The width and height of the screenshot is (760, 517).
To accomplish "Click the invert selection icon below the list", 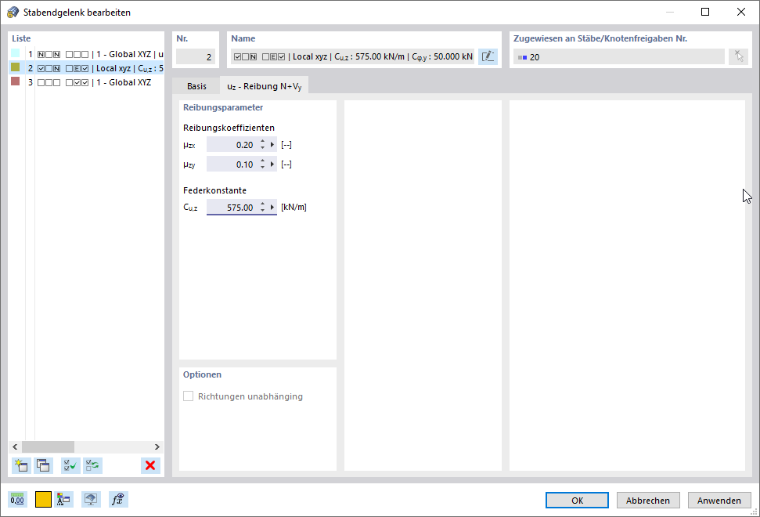I will tap(92, 466).
